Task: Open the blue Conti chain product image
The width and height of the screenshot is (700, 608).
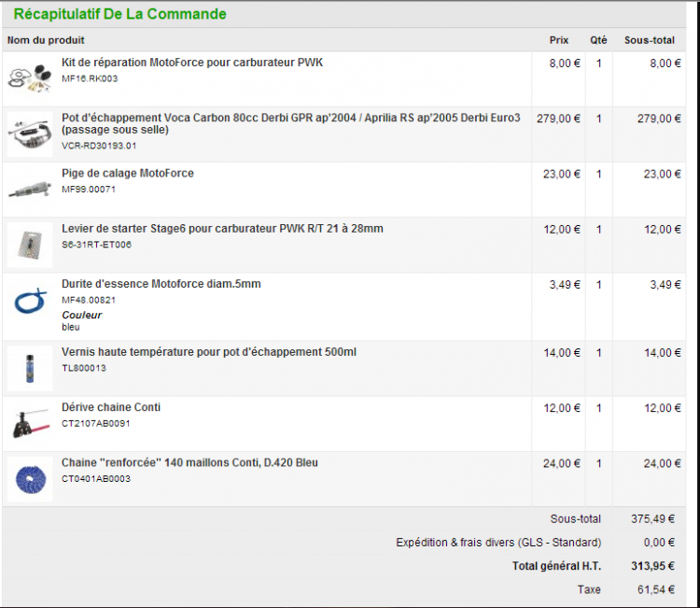Action: (x=30, y=479)
